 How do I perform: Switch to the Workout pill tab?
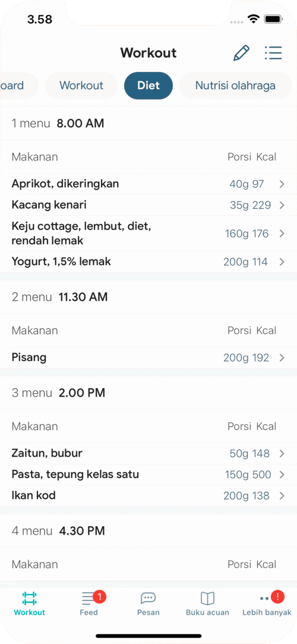pyautogui.click(x=81, y=86)
